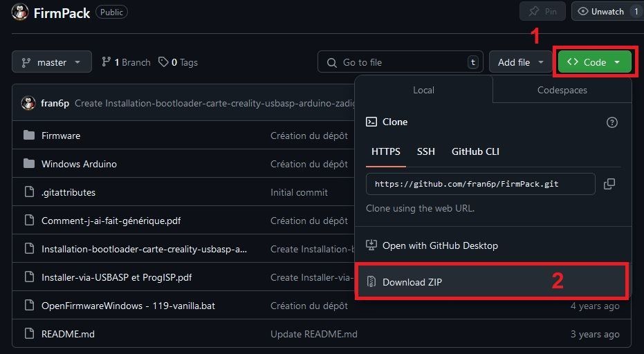Click the .gitattributes file icon
This screenshot has height=354, width=644.
29,192
